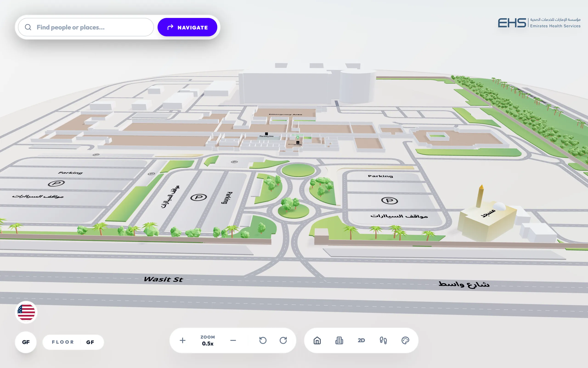Image resolution: width=588 pixels, height=368 pixels.
Task: Zoom in with the plus icon
Action: (x=182, y=340)
